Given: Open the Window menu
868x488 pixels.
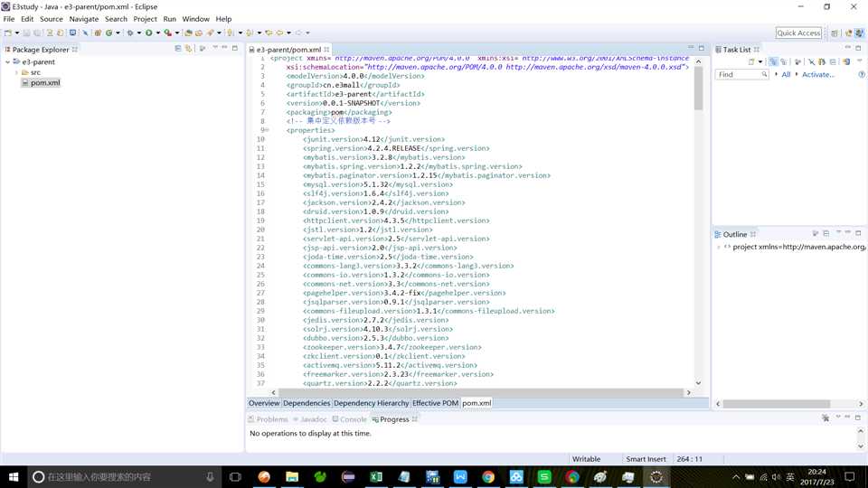Looking at the screenshot, I should point(196,19).
